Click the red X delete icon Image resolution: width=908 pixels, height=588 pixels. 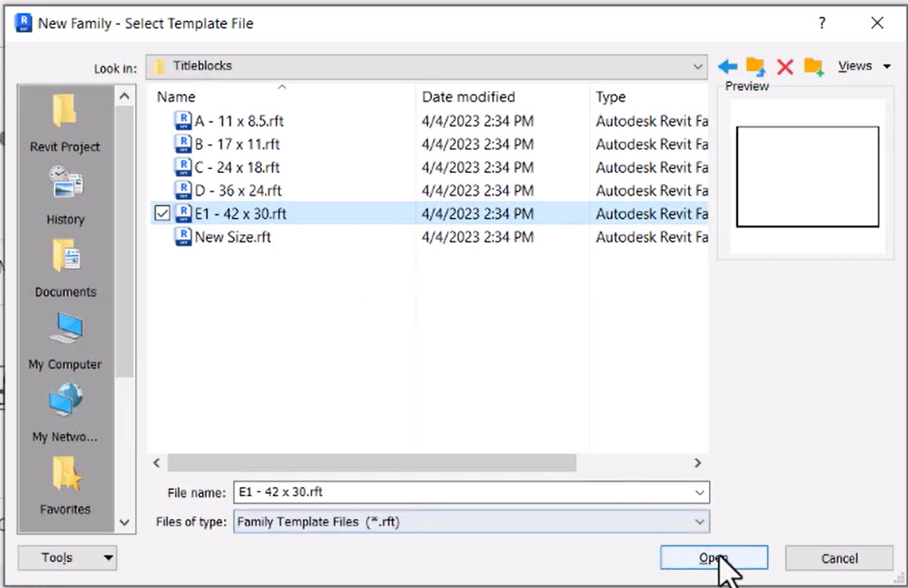(x=785, y=67)
